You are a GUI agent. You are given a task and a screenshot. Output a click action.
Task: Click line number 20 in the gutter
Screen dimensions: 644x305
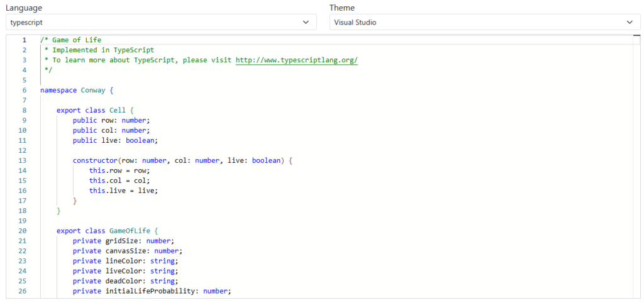click(x=23, y=231)
